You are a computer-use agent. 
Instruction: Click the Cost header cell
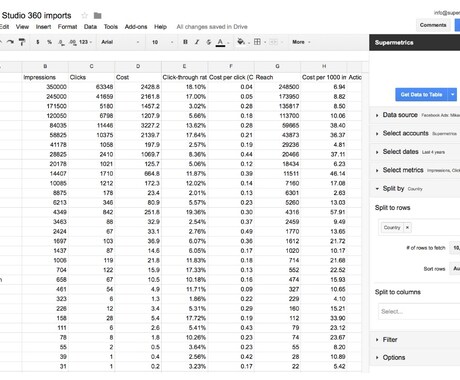138,77
